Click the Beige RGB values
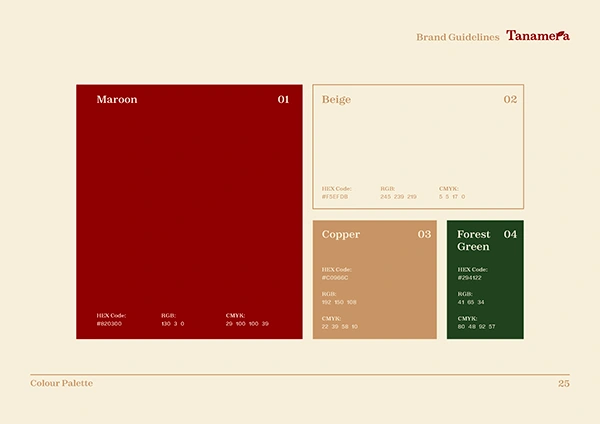This screenshot has width=600, height=424. (398, 197)
